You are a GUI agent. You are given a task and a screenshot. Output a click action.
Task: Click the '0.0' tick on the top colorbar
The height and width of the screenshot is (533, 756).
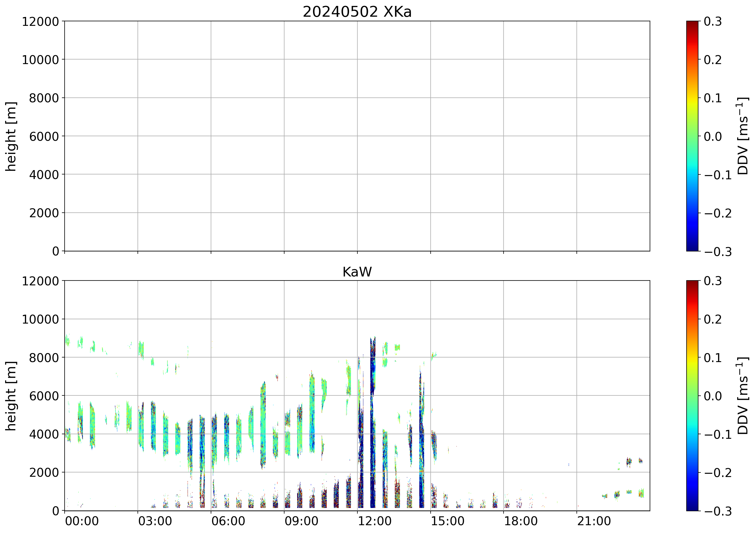pyautogui.click(x=713, y=136)
